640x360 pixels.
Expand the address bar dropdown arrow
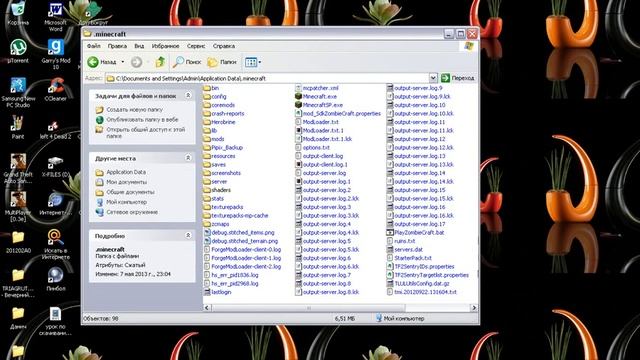[433, 78]
